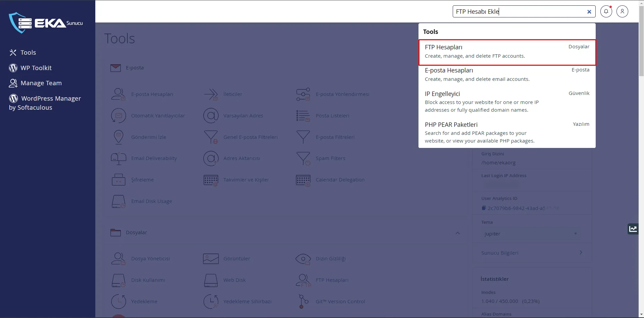Collapse the Dosyalar section chevron

coord(457,233)
